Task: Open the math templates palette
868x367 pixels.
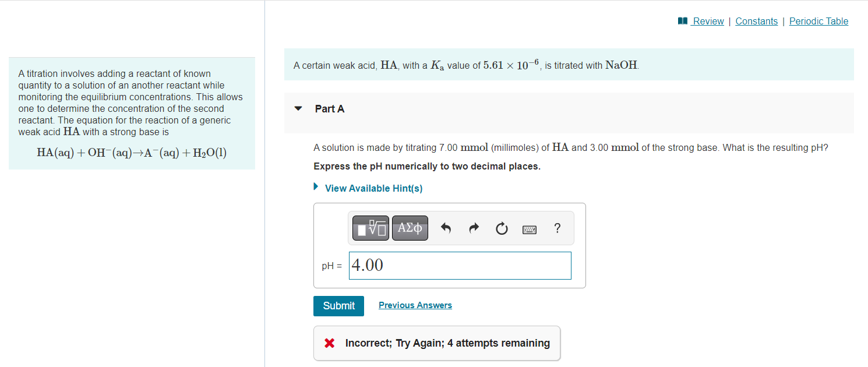Action: click(369, 228)
